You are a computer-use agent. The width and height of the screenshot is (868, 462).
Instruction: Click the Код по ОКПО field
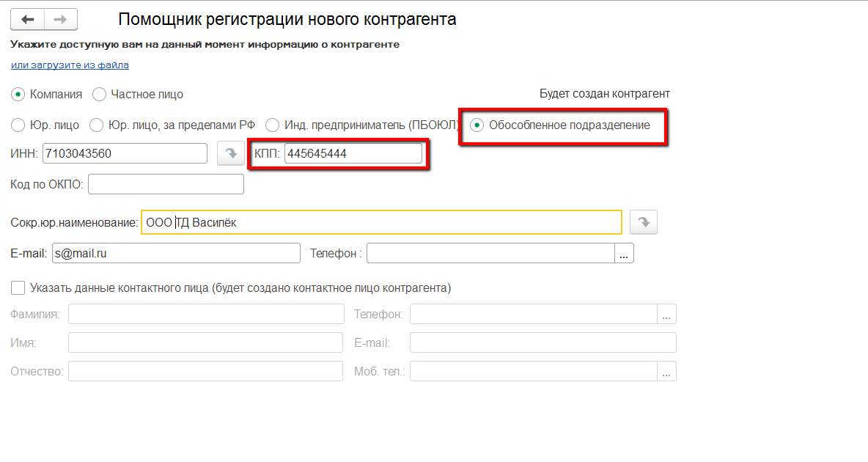pos(165,183)
